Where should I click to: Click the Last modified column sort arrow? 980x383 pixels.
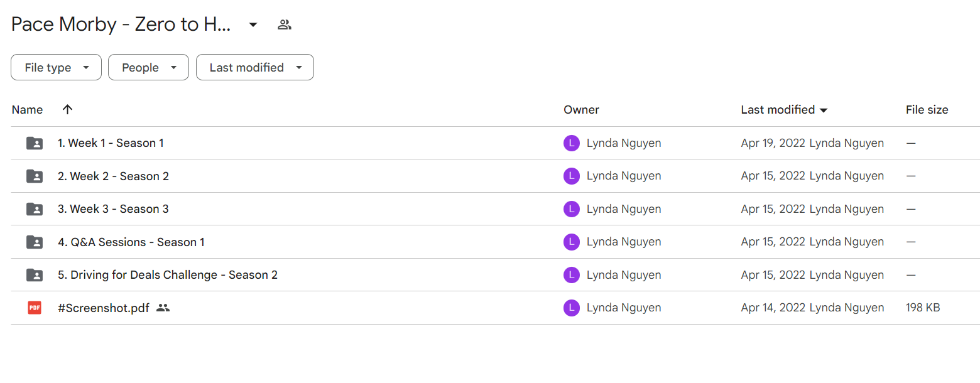[x=824, y=111]
